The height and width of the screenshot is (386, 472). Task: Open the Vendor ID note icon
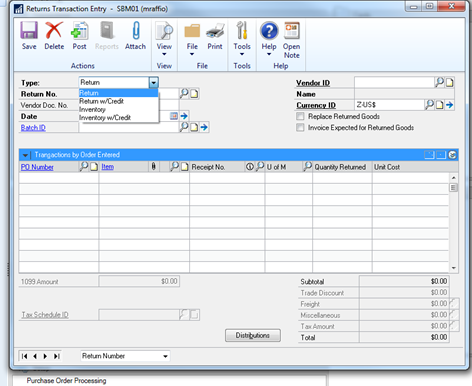pos(449,82)
